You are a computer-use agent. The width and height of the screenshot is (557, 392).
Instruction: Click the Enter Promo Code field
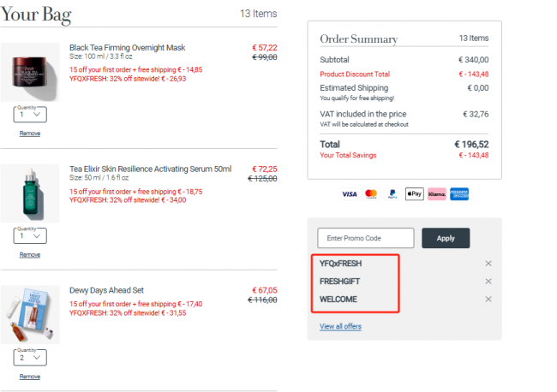[x=366, y=238]
